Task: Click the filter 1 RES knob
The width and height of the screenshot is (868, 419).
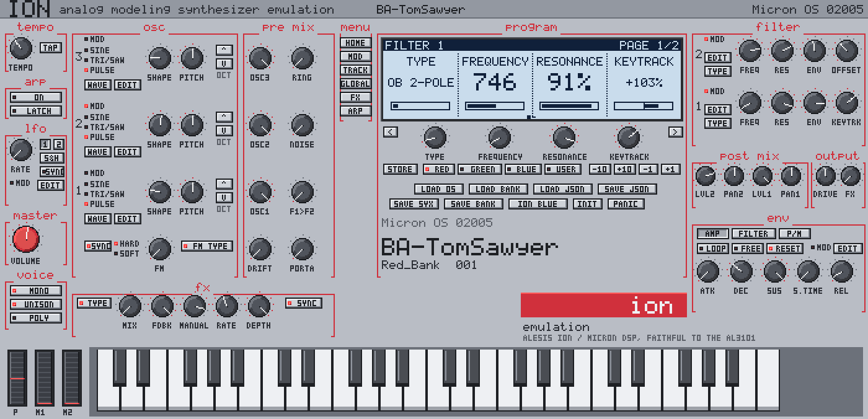Action: click(782, 104)
